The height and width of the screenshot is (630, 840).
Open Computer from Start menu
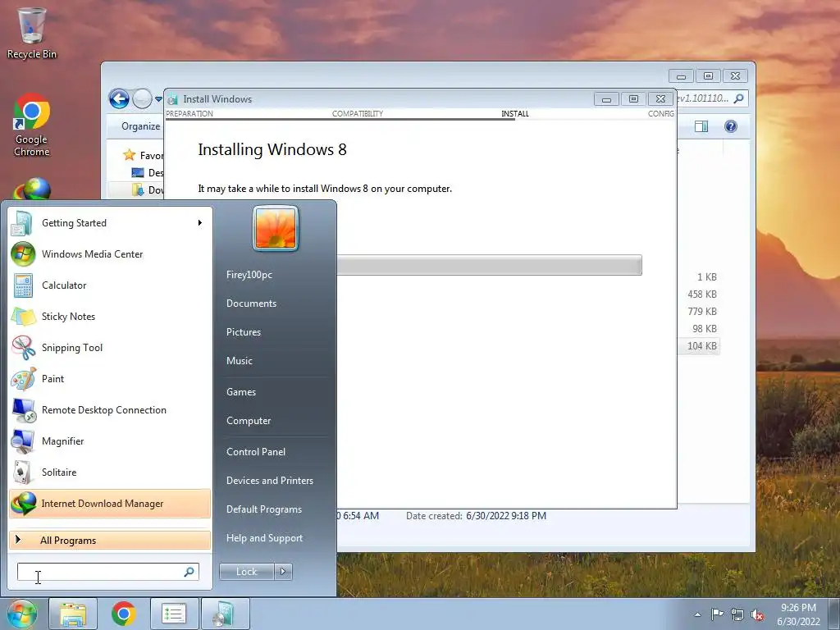coord(249,421)
